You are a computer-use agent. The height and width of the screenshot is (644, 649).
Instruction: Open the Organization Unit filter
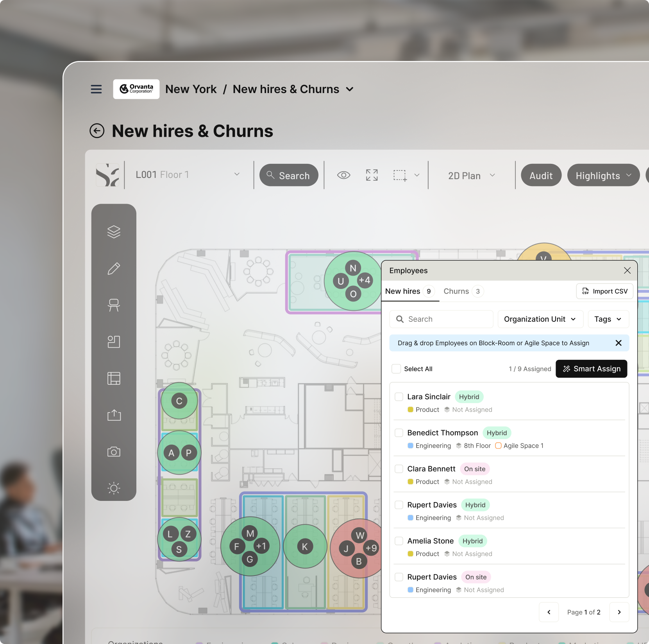click(540, 319)
